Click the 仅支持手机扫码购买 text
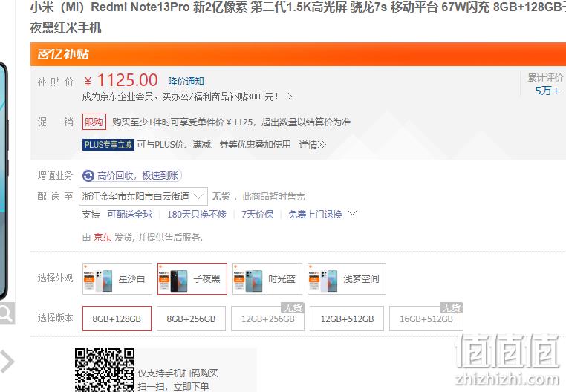The height and width of the screenshot is (392, 566). [178, 373]
